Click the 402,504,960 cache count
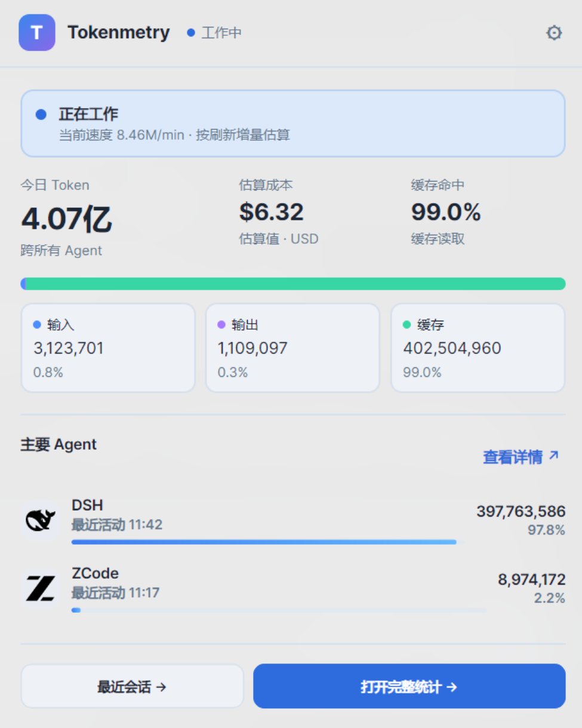 point(452,348)
